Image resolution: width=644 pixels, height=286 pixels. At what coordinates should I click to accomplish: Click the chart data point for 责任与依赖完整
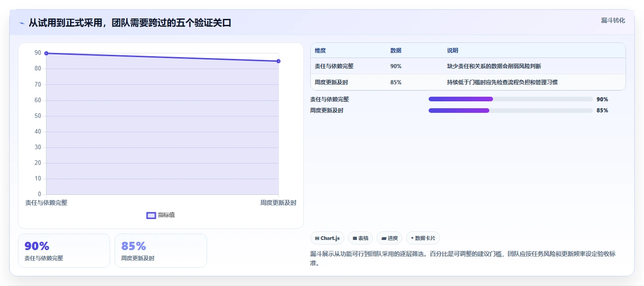[x=46, y=53]
